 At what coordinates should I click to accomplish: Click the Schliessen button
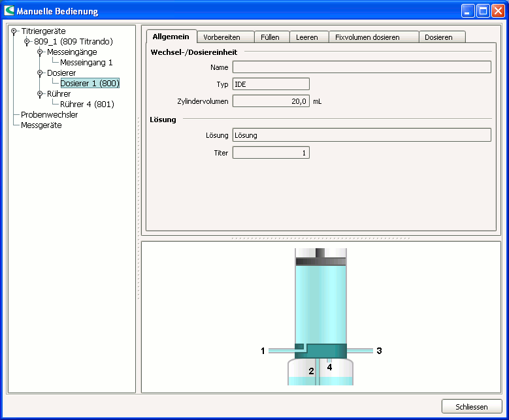471,407
